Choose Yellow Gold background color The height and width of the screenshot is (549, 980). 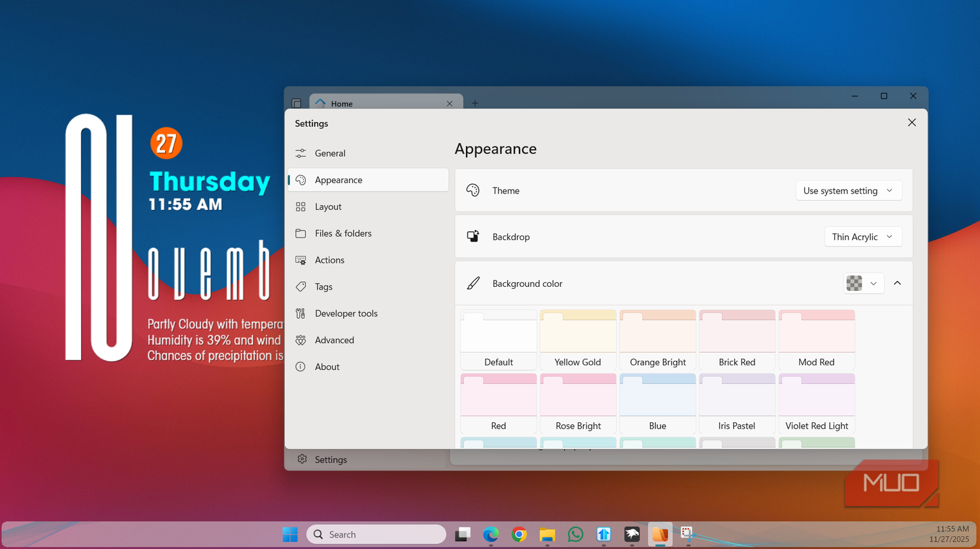click(578, 340)
